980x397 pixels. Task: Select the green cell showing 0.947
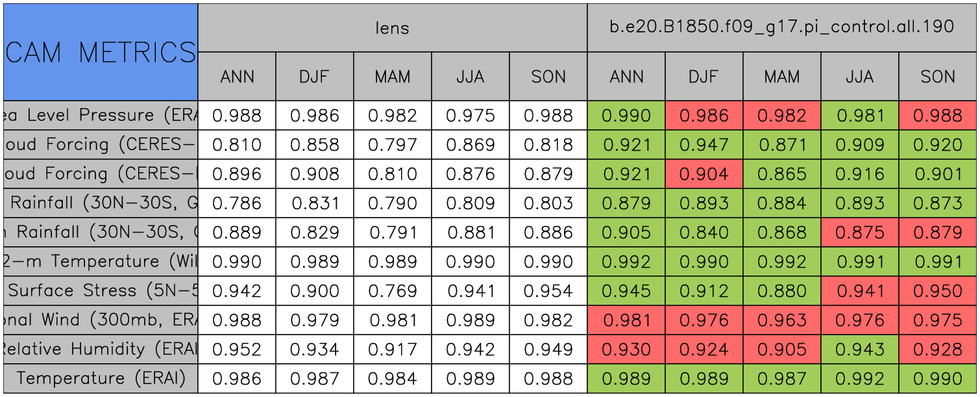point(704,145)
